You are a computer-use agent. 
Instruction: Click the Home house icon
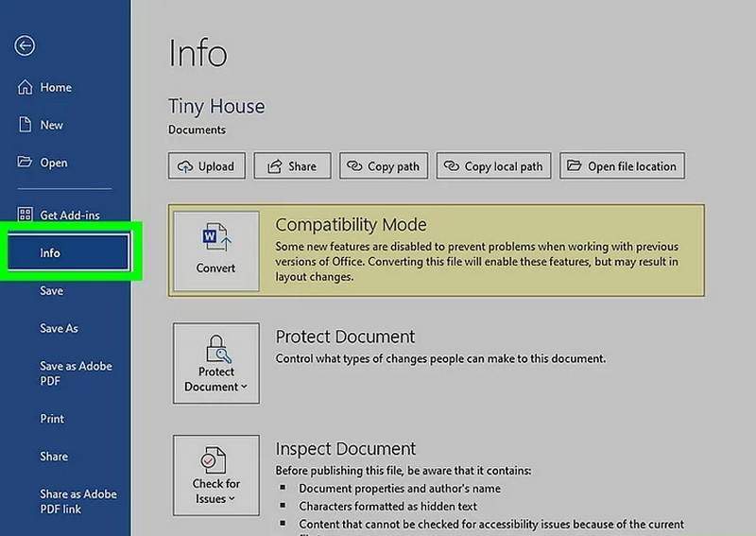(x=26, y=87)
